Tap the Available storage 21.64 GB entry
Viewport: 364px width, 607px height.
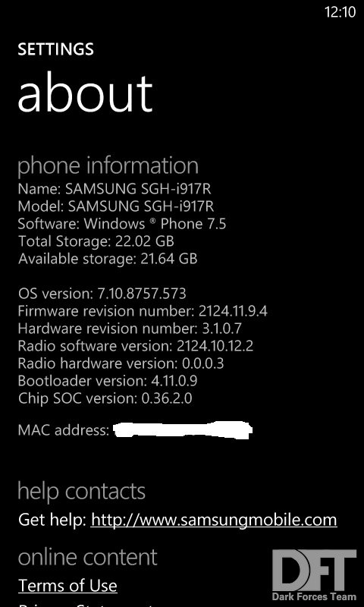coord(108,259)
